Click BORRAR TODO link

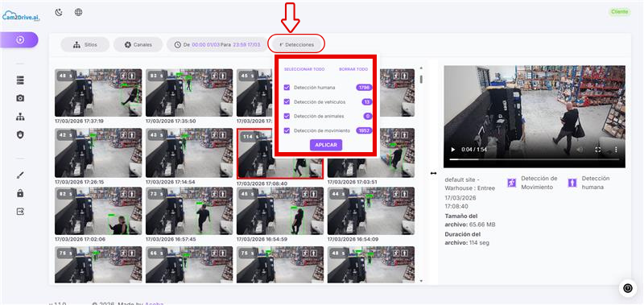click(353, 69)
